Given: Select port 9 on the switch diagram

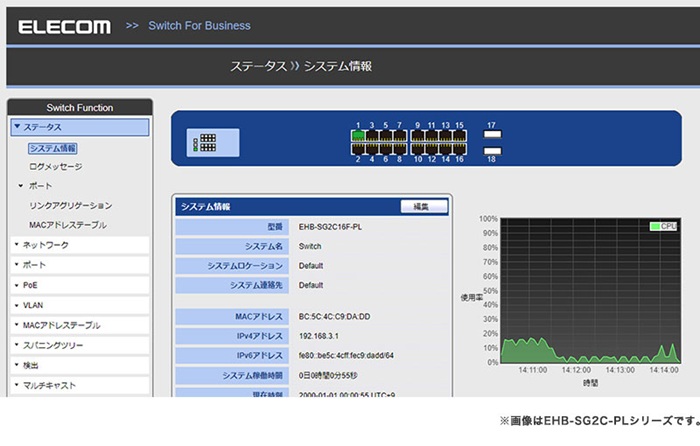Looking at the screenshot, I should point(418,136).
